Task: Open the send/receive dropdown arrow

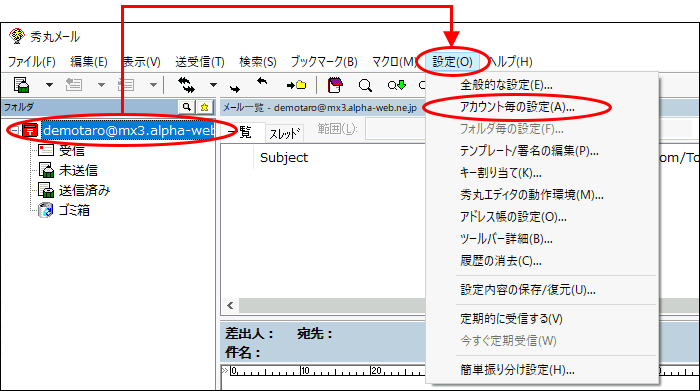Action: [213, 84]
